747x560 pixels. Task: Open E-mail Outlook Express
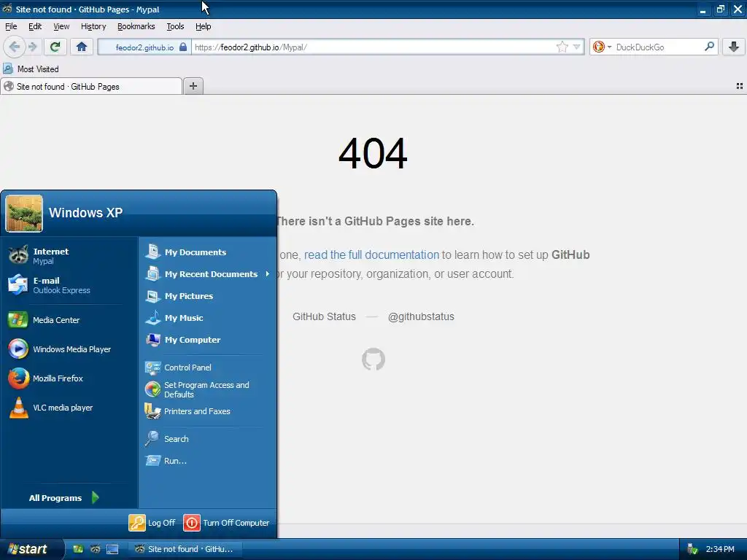[x=69, y=285]
